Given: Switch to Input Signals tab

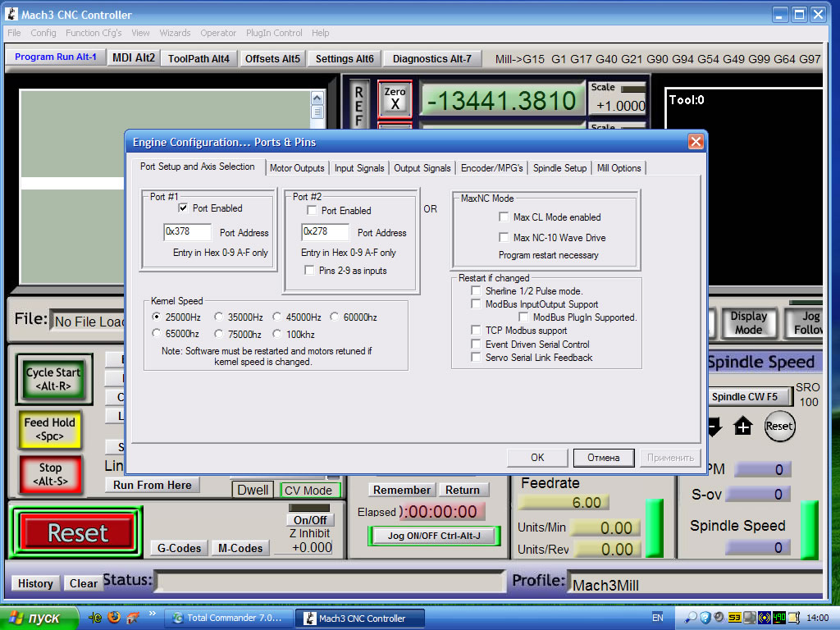Looking at the screenshot, I should tap(359, 168).
